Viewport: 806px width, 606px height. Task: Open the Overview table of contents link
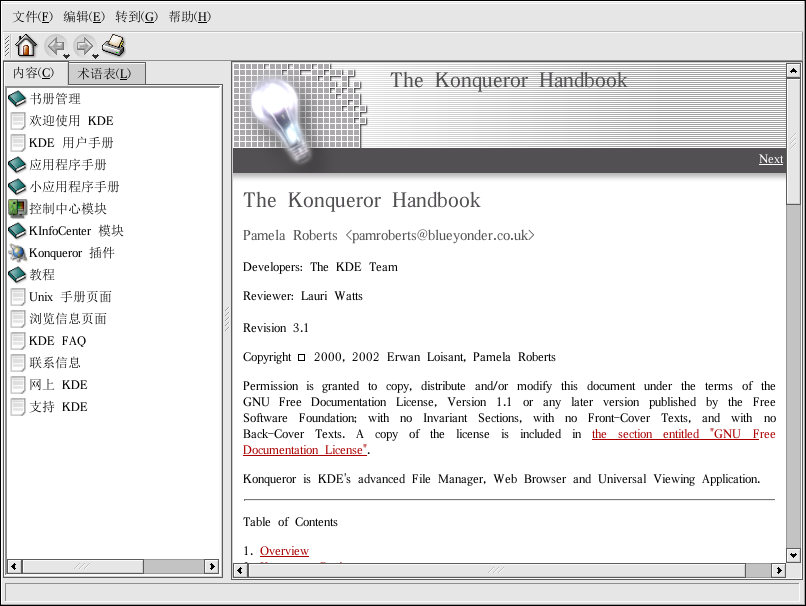284,551
